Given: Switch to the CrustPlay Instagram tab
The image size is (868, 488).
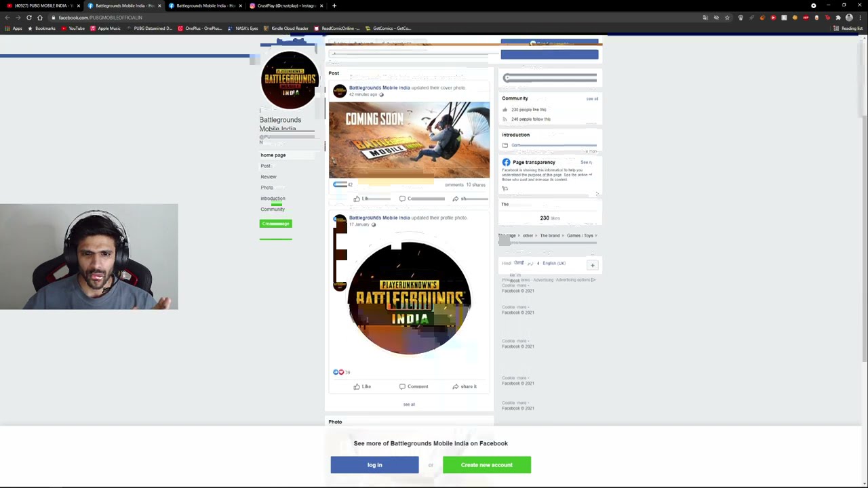Looking at the screenshot, I should pyautogui.click(x=285, y=5).
